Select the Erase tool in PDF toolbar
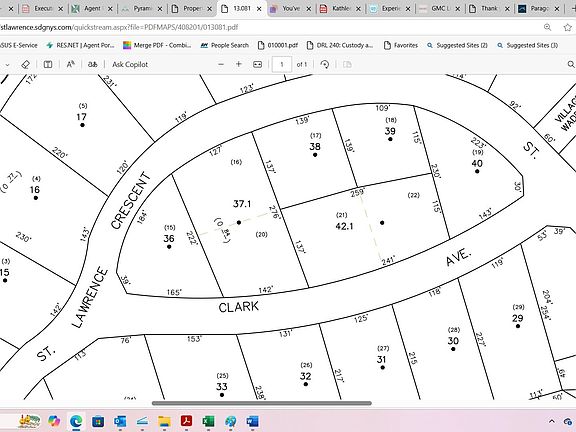This screenshot has width=576, height=432. pos(25,65)
